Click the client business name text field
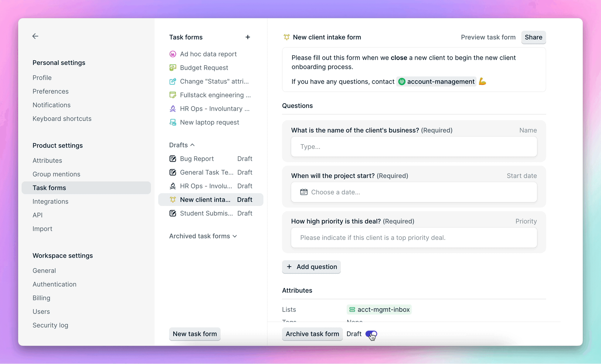This screenshot has height=364, width=601. [x=414, y=147]
